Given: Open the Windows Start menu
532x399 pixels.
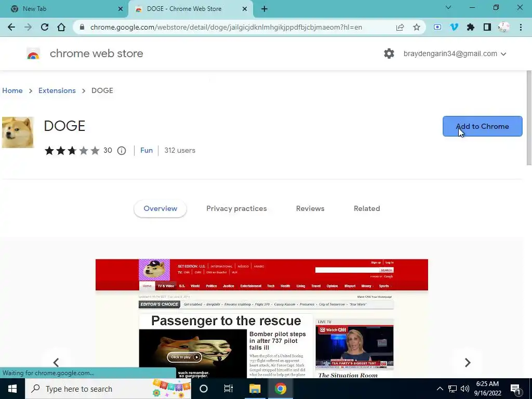Looking at the screenshot, I should 12,389.
